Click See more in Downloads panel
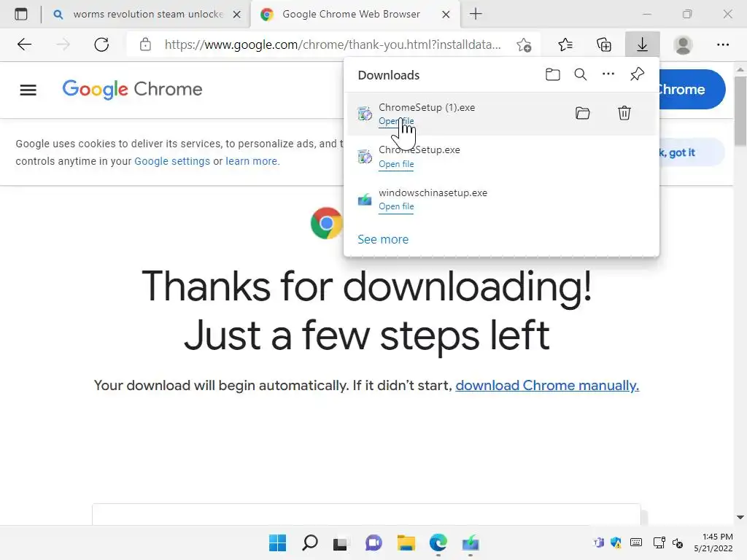This screenshot has height=560, width=747. [x=383, y=239]
